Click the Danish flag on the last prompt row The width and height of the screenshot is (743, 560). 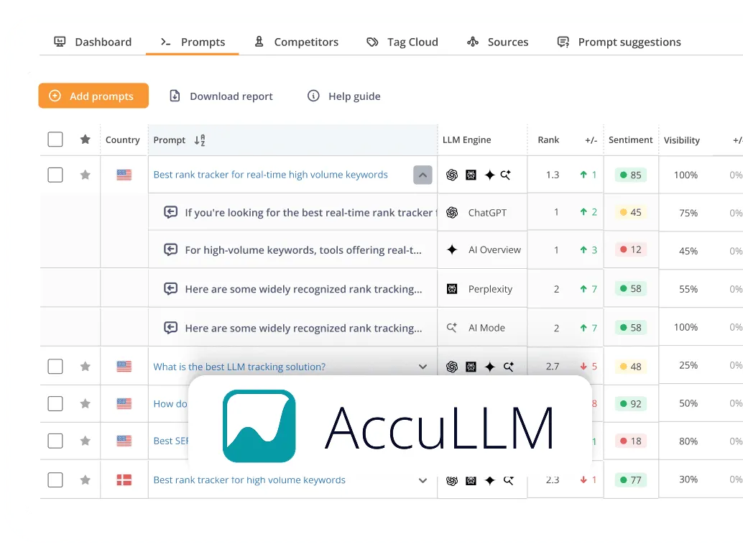[x=124, y=479]
